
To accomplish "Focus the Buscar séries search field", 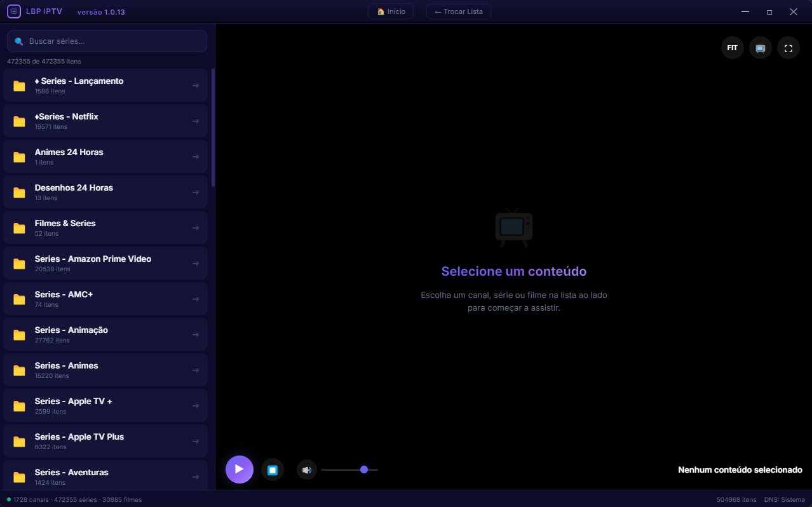I will click(x=107, y=41).
